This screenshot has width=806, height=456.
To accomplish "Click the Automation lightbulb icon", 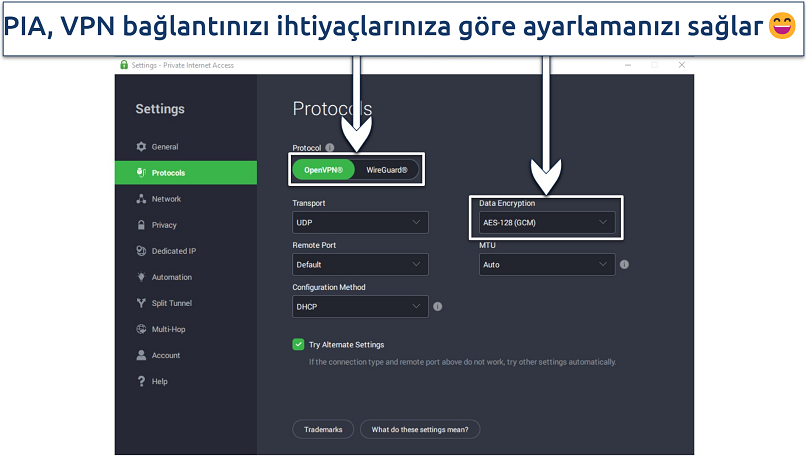I will [141, 277].
